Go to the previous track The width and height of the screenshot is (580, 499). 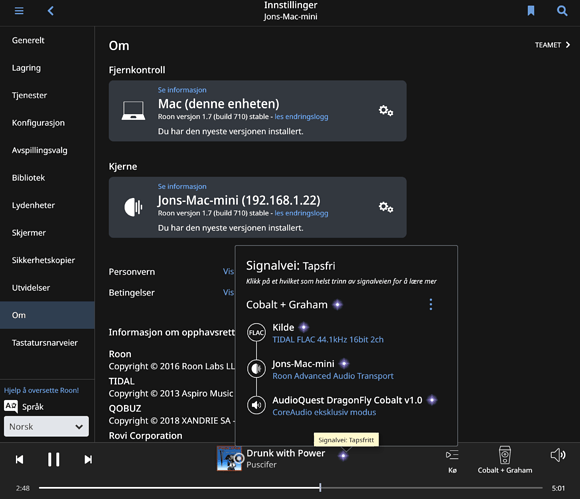point(19,459)
